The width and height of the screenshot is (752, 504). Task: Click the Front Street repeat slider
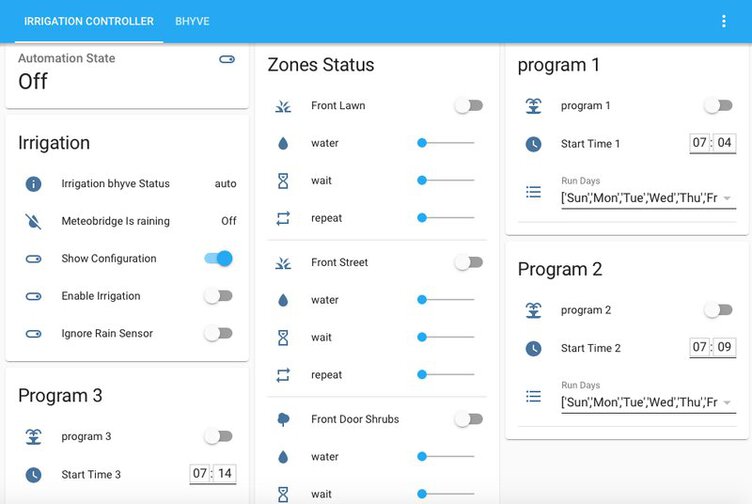coord(446,375)
